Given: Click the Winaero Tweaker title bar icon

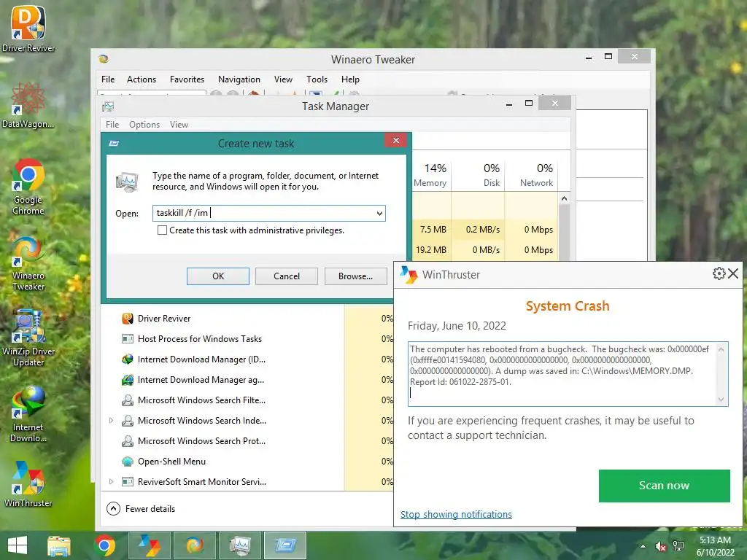Looking at the screenshot, I should pyautogui.click(x=104, y=59).
